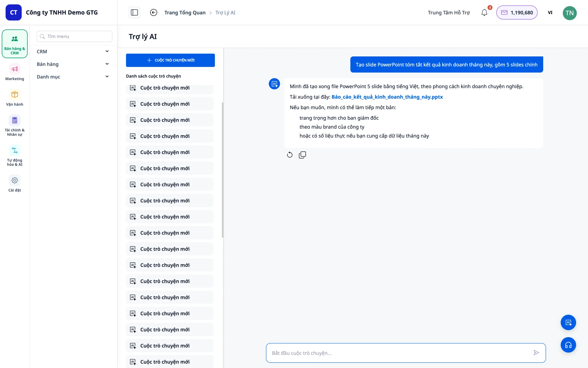The image size is (588, 368).
Task: Click the CT company logo
Action: tap(13, 13)
